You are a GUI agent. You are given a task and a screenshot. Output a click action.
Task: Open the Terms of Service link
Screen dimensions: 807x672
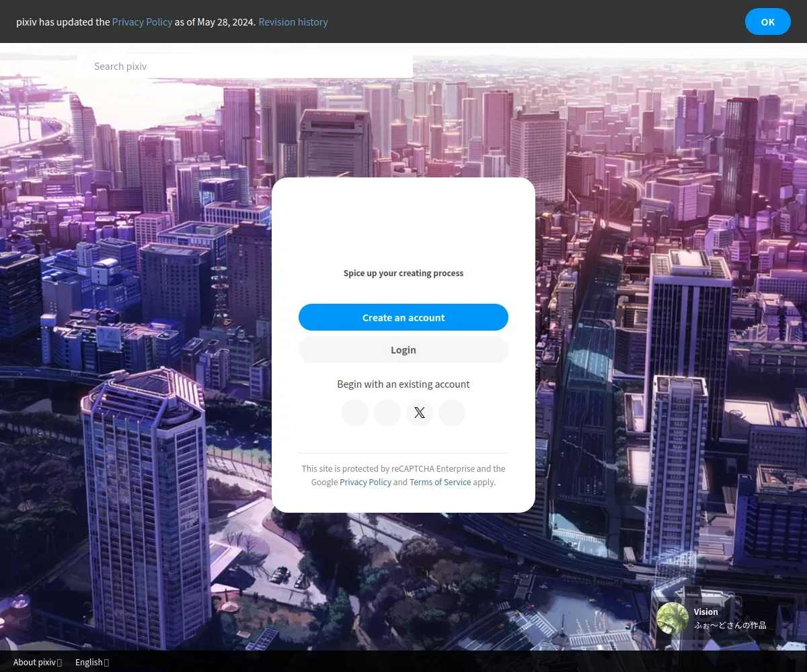click(x=440, y=482)
